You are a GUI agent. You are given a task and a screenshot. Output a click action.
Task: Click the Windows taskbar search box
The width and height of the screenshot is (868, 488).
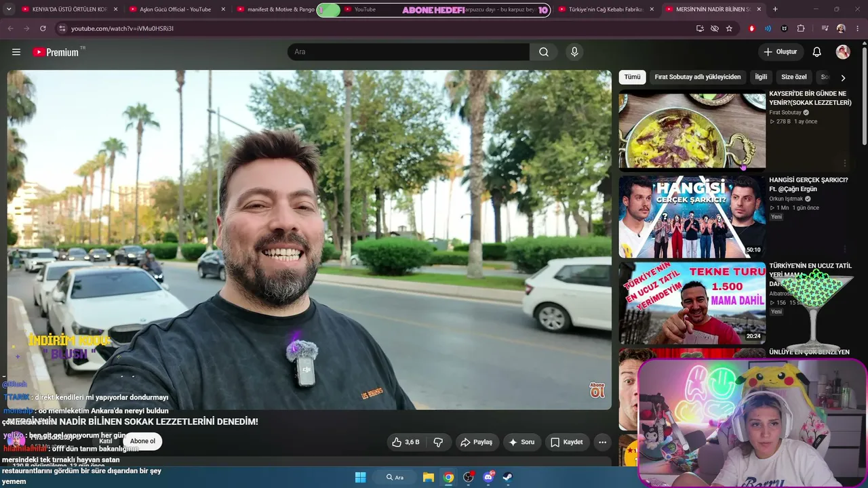point(395,477)
